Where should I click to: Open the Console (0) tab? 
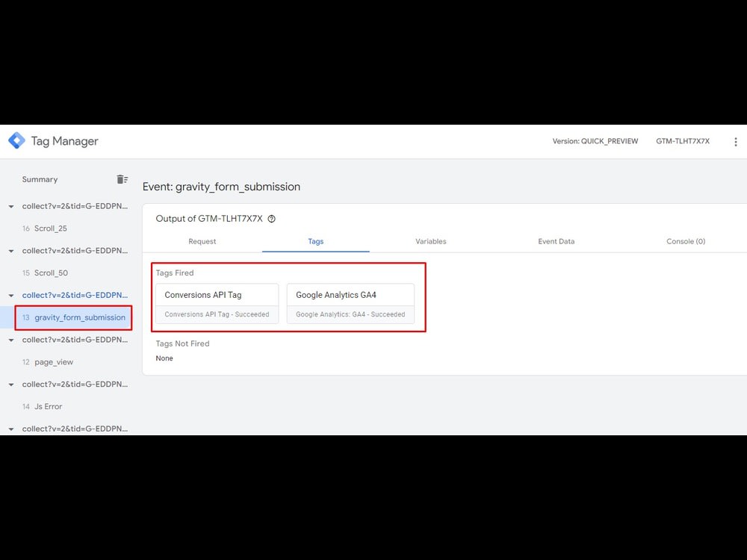686,241
